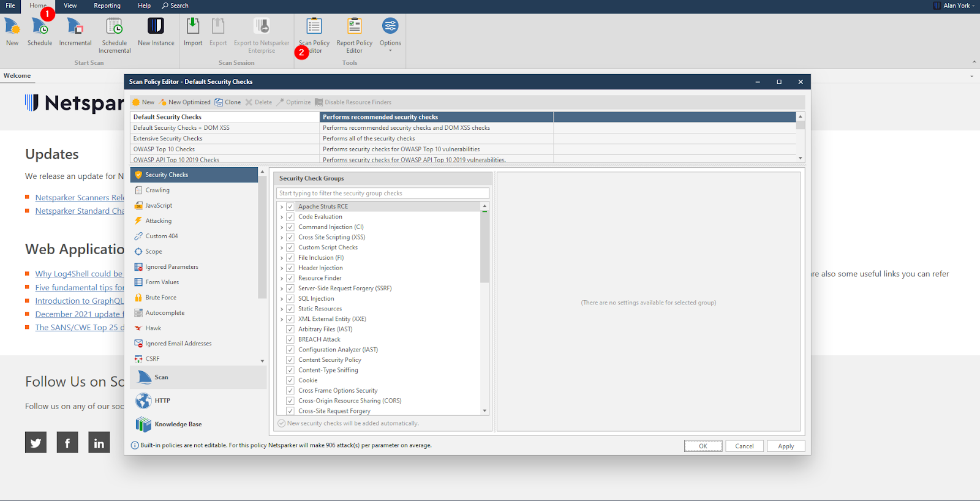Open the Hawk settings section
This screenshot has width=980, height=501.
pyautogui.click(x=194, y=328)
